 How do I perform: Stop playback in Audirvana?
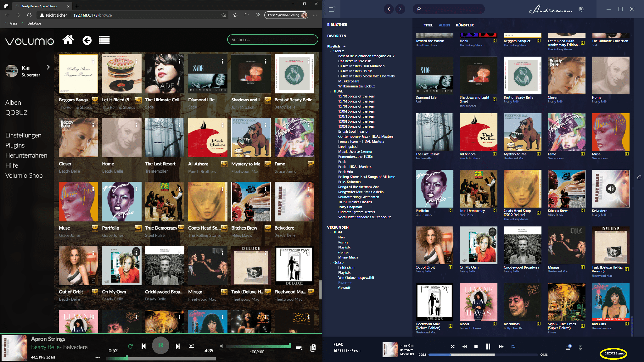tap(476, 346)
